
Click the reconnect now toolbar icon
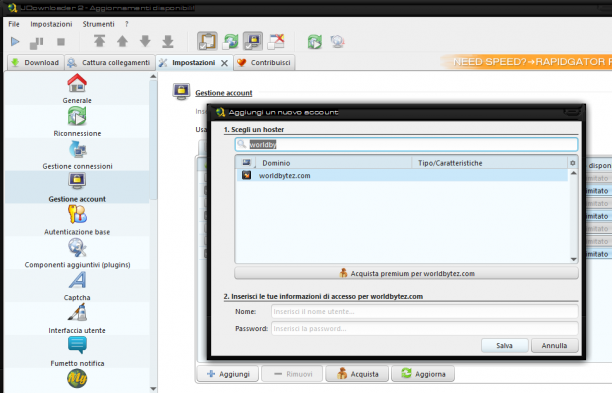coord(315,42)
